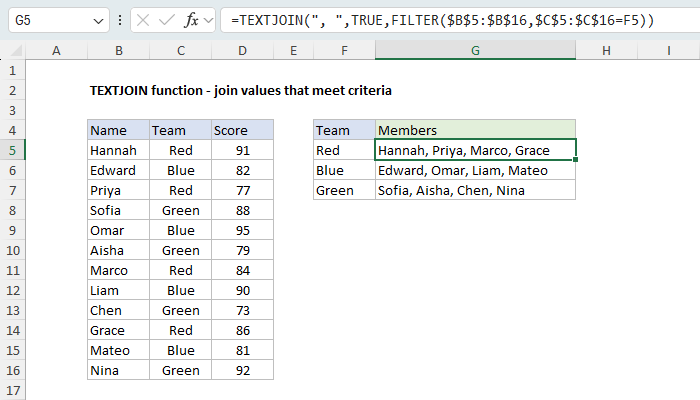Click the fill handle of cell G5
700x400 pixels.
pos(575,159)
